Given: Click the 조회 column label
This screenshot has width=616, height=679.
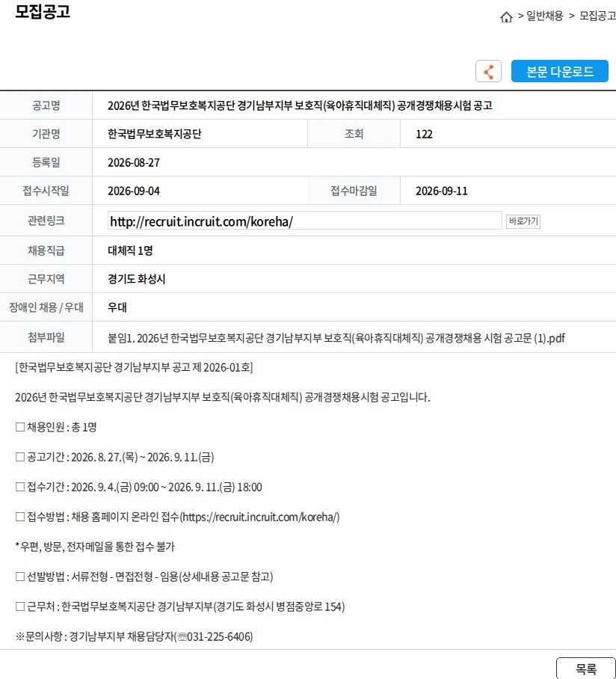Looking at the screenshot, I should [354, 134].
